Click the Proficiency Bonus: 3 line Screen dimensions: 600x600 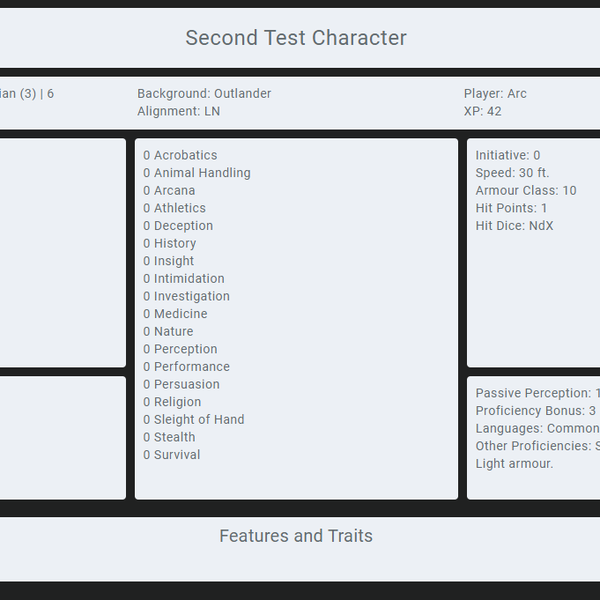click(536, 411)
